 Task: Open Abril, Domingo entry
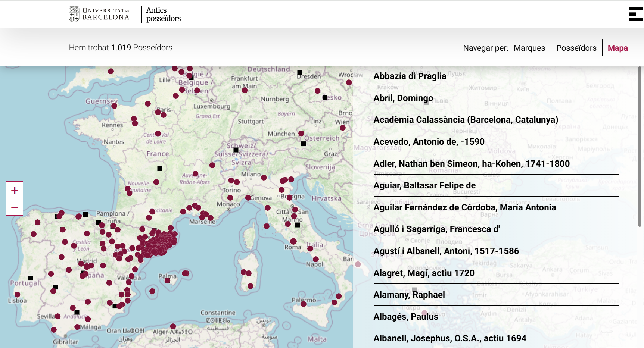[x=403, y=98]
